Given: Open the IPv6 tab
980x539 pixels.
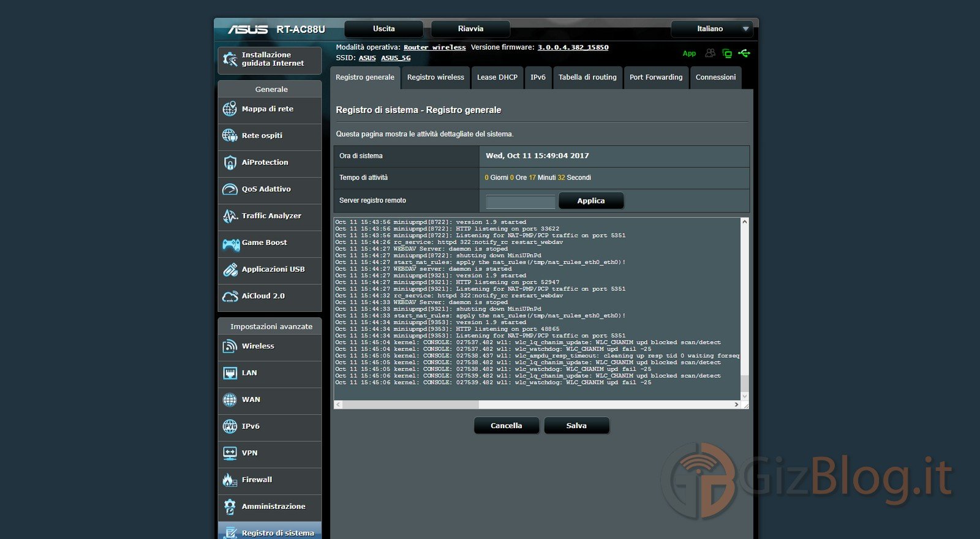Looking at the screenshot, I should 538,78.
